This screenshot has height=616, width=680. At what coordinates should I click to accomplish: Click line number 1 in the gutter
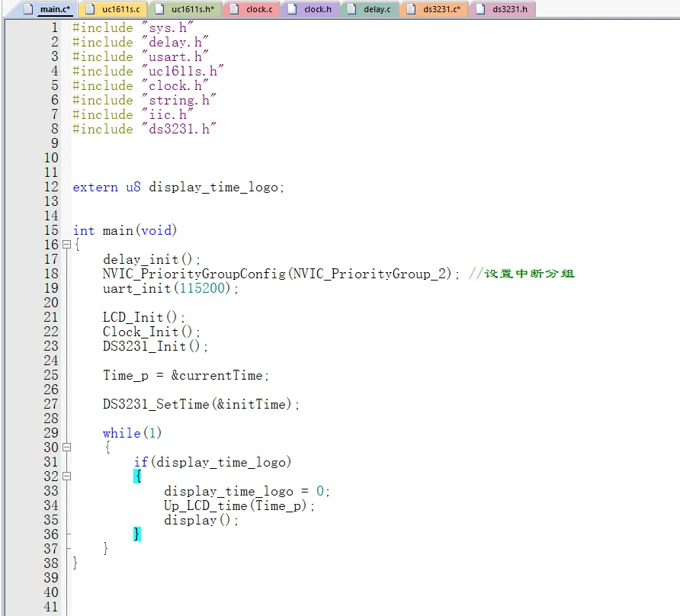coord(55,27)
